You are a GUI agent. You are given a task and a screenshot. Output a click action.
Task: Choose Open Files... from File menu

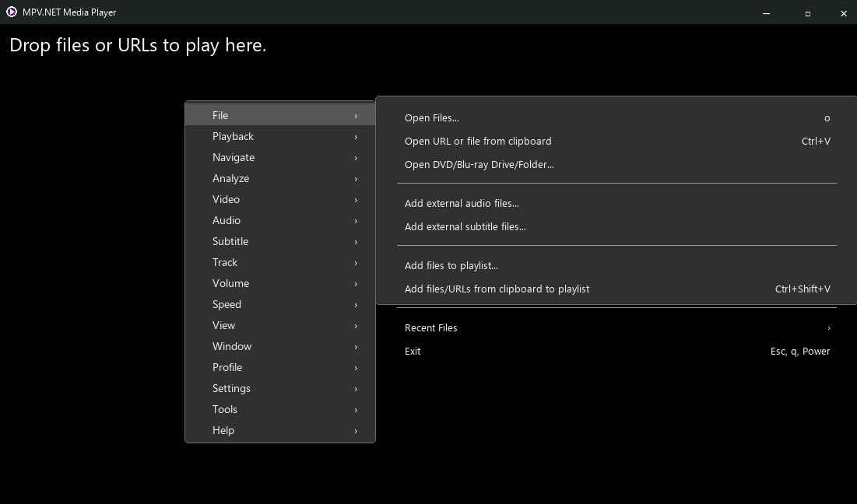pos(616,118)
